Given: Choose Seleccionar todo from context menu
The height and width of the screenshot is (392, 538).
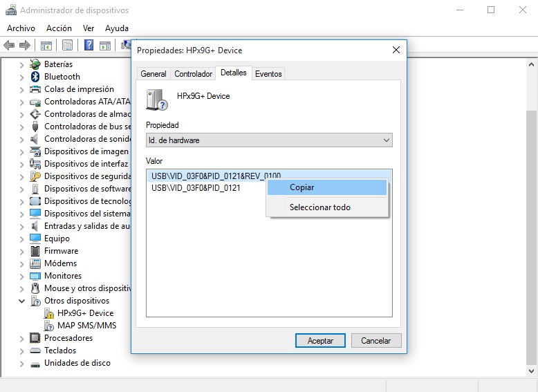Looking at the screenshot, I should click(x=319, y=207).
